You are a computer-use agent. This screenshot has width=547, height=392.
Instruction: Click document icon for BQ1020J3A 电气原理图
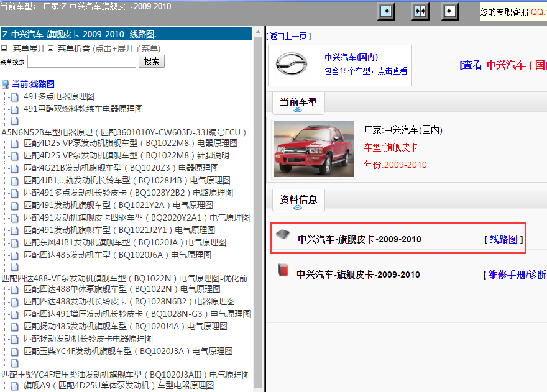coord(15,352)
